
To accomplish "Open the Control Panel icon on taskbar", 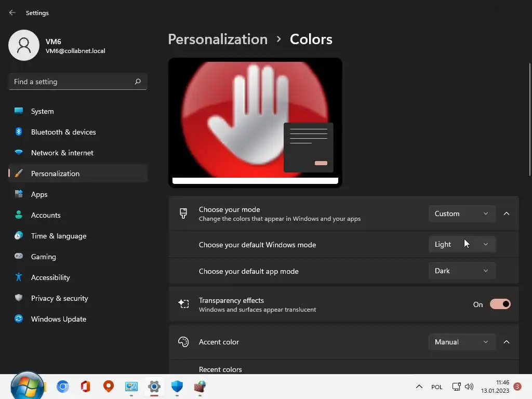I will pyautogui.click(x=131, y=387).
